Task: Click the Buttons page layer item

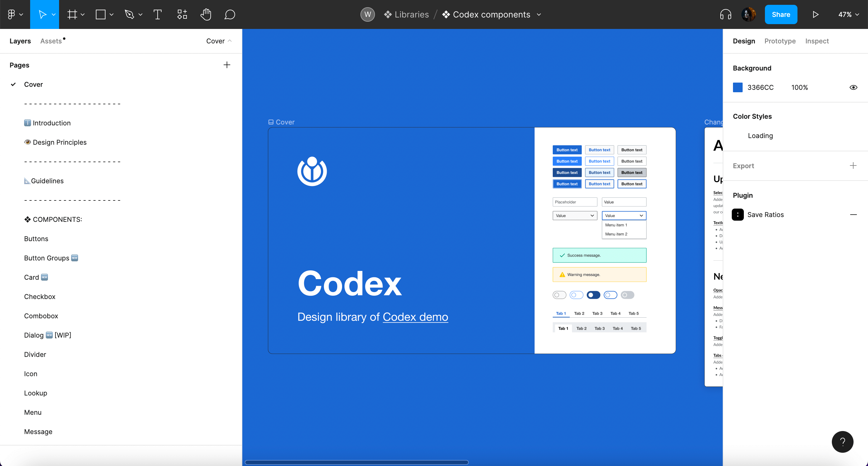Action: point(36,238)
